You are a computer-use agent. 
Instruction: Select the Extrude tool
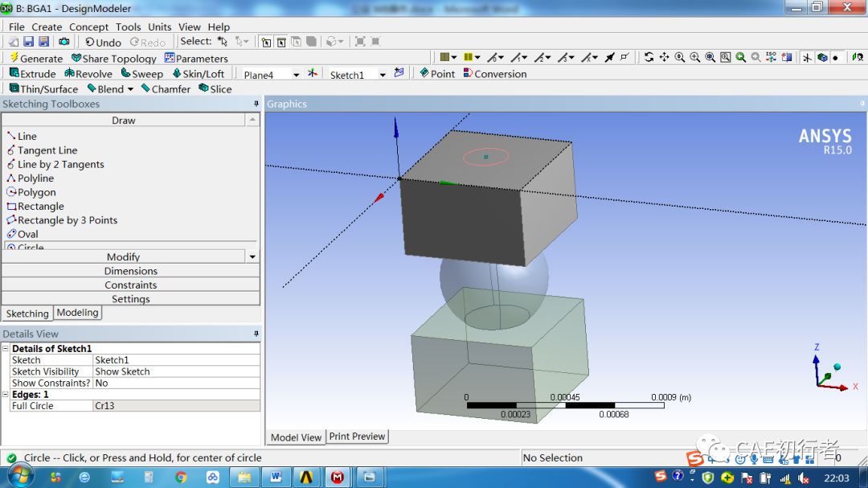pos(33,73)
